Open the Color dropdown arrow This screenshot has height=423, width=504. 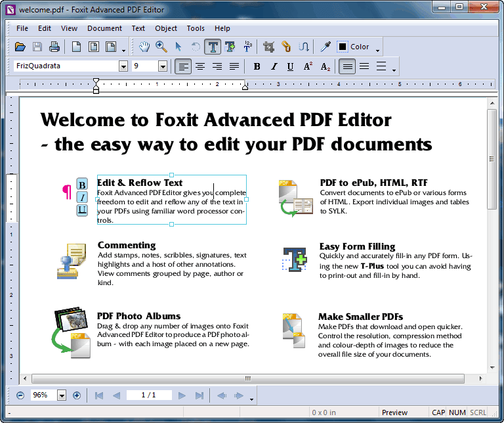(x=378, y=50)
